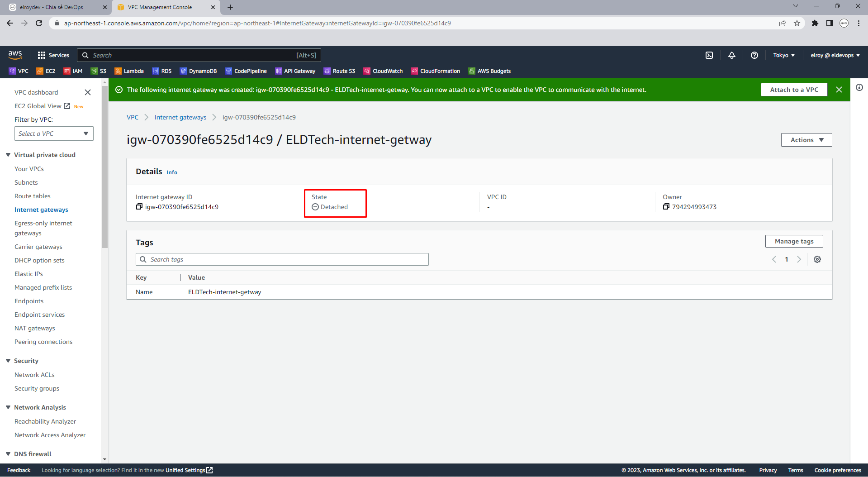This screenshot has height=477, width=868.
Task: Open AWS CloudShell icon
Action: pos(709,55)
